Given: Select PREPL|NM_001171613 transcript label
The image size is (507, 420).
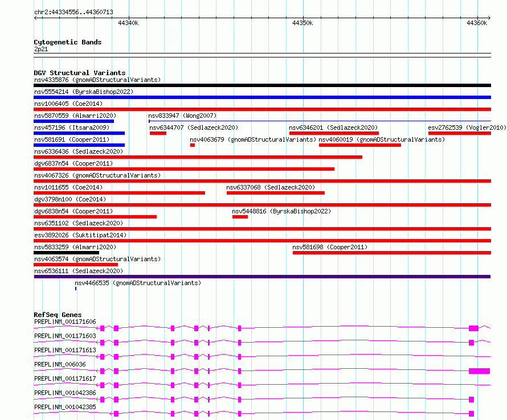Looking at the screenshot, I should click(x=65, y=350).
